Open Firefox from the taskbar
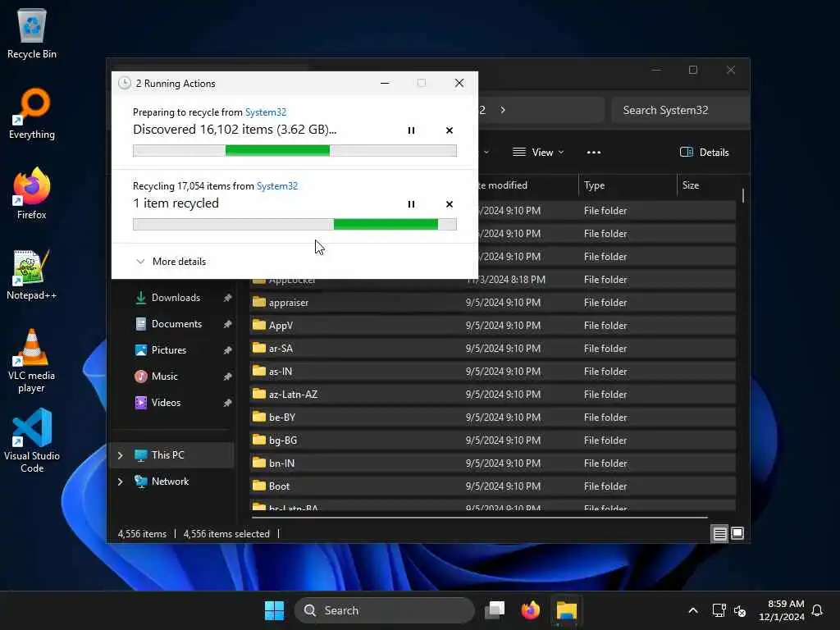 (x=531, y=610)
